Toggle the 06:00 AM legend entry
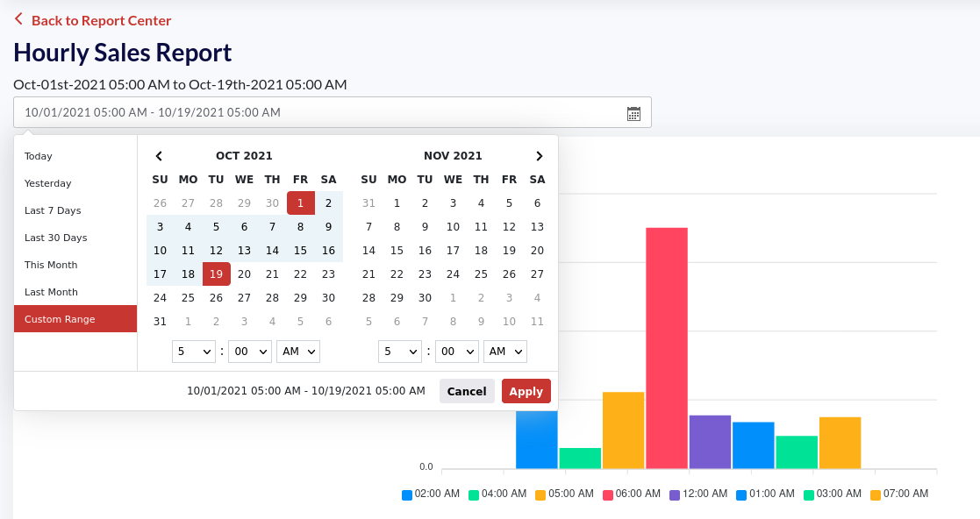The width and height of the screenshot is (980, 519). point(631,494)
